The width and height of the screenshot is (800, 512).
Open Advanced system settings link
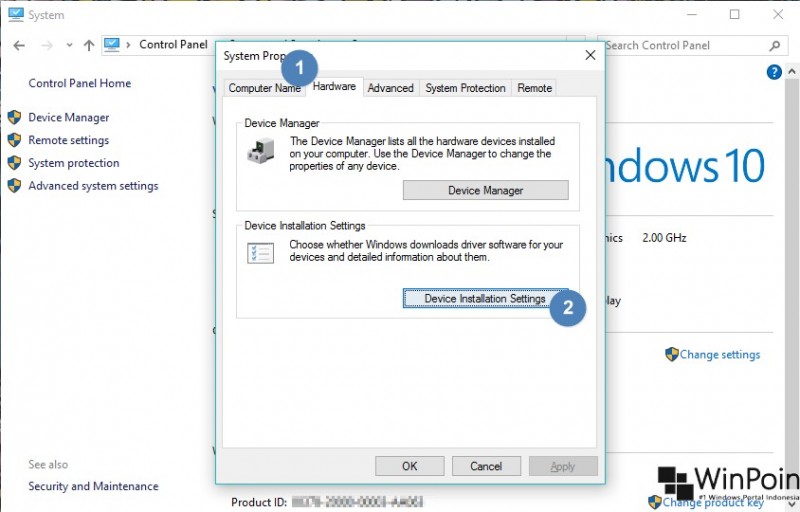point(93,186)
